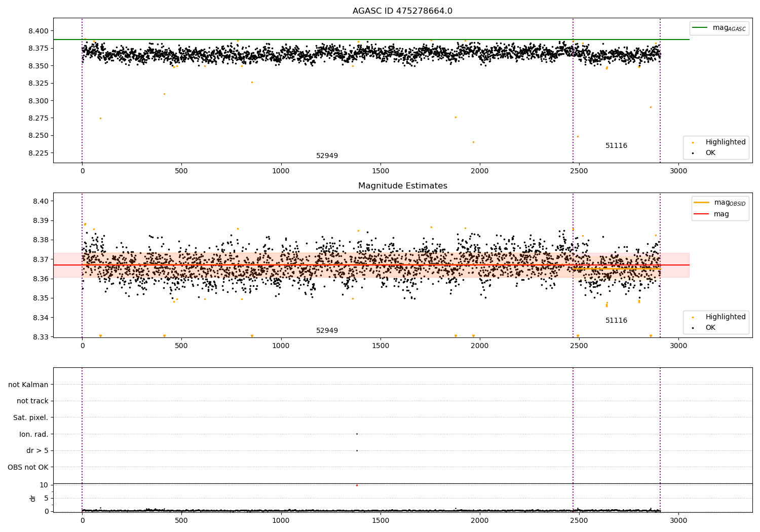Click y-axis tick '8.300' in AGASC ID plot

pos(39,101)
